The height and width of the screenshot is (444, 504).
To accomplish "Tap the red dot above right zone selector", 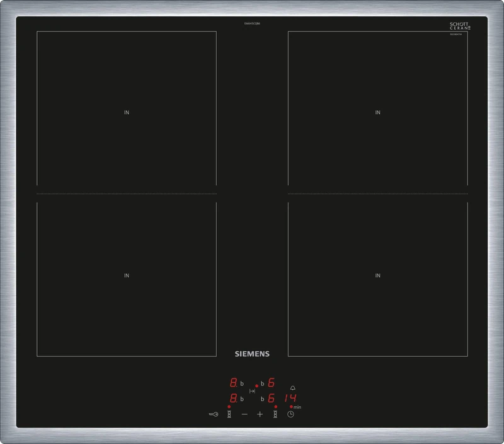I will click(x=276, y=406).
